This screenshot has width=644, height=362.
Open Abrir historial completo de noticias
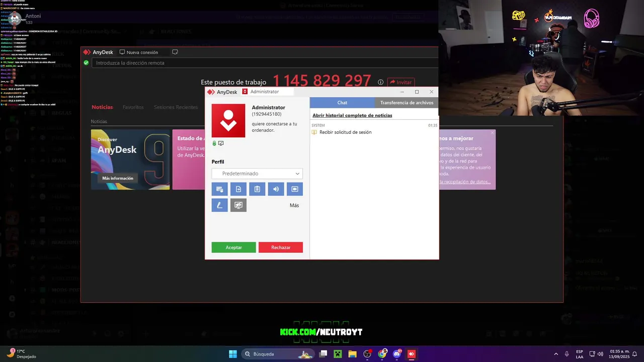coord(352,116)
